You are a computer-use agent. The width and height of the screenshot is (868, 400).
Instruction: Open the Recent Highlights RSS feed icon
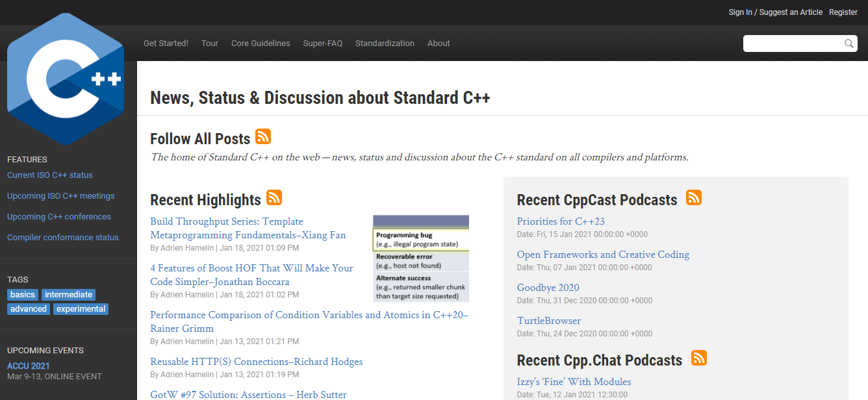coord(274,197)
